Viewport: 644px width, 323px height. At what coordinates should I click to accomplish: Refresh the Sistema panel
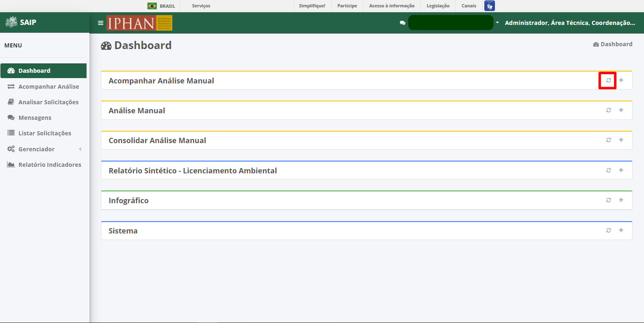[x=608, y=230]
